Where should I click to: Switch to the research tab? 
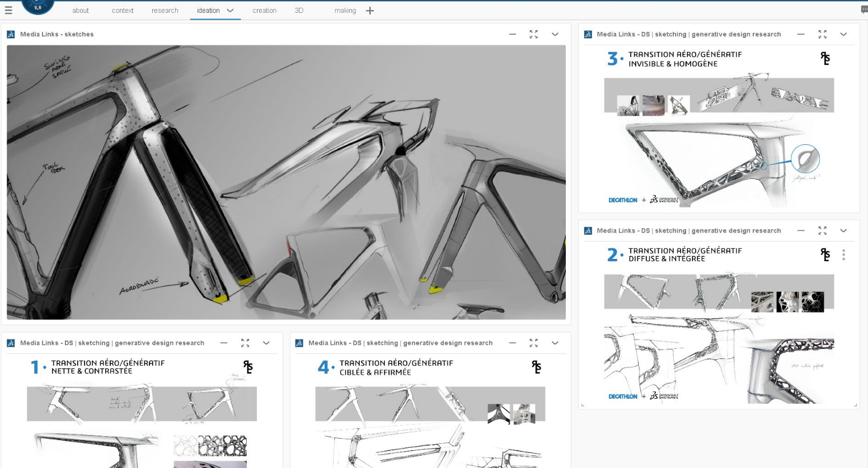click(x=165, y=11)
